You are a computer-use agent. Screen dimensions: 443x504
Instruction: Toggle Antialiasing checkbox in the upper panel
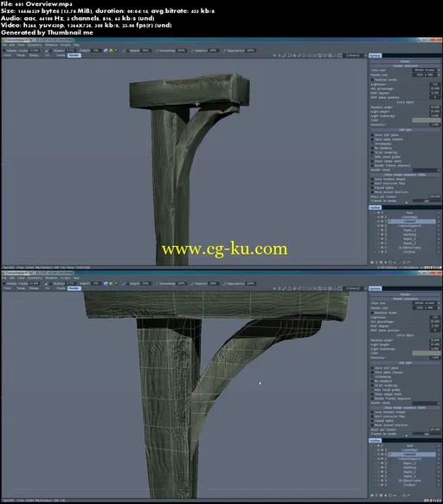tap(372, 144)
